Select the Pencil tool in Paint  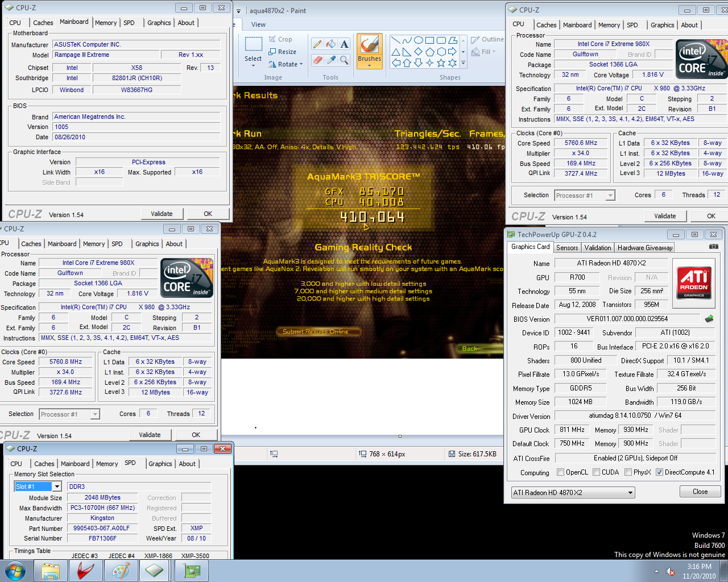pos(317,44)
